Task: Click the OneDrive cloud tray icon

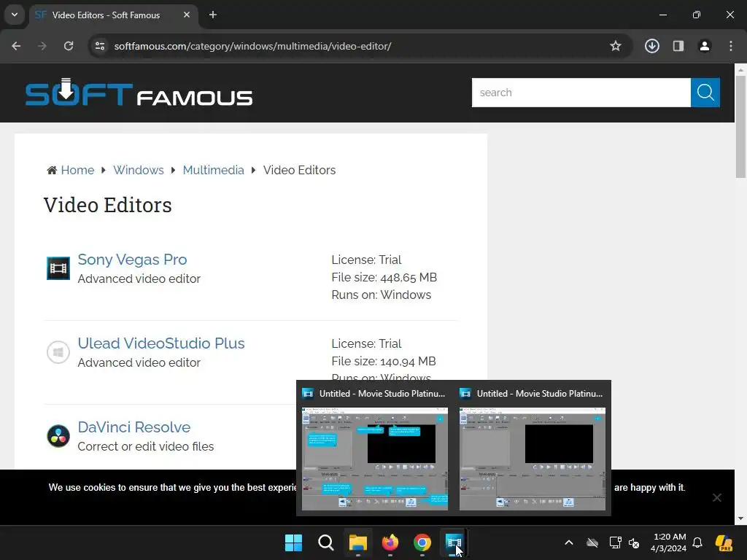Action: (x=592, y=542)
